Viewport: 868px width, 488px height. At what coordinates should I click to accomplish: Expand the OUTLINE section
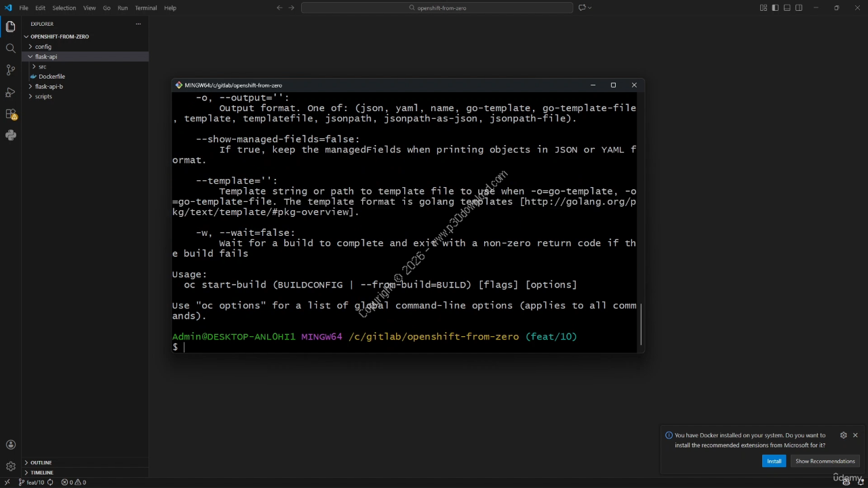[x=41, y=462]
